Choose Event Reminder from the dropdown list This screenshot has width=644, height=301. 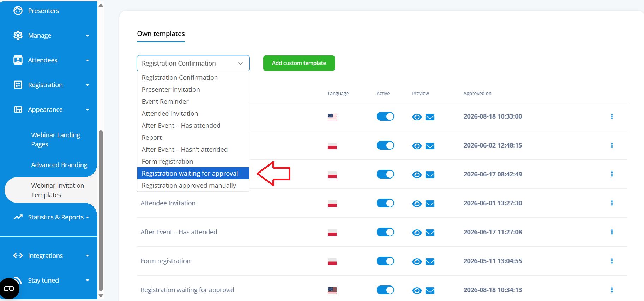click(193, 101)
